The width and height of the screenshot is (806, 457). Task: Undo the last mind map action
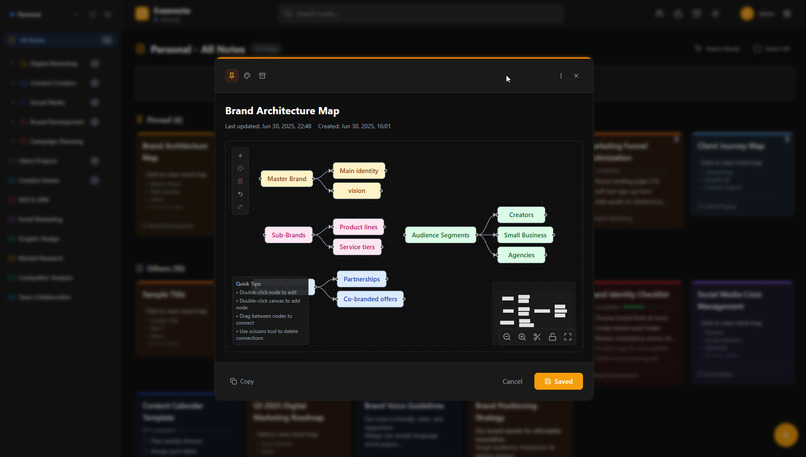pyautogui.click(x=240, y=194)
